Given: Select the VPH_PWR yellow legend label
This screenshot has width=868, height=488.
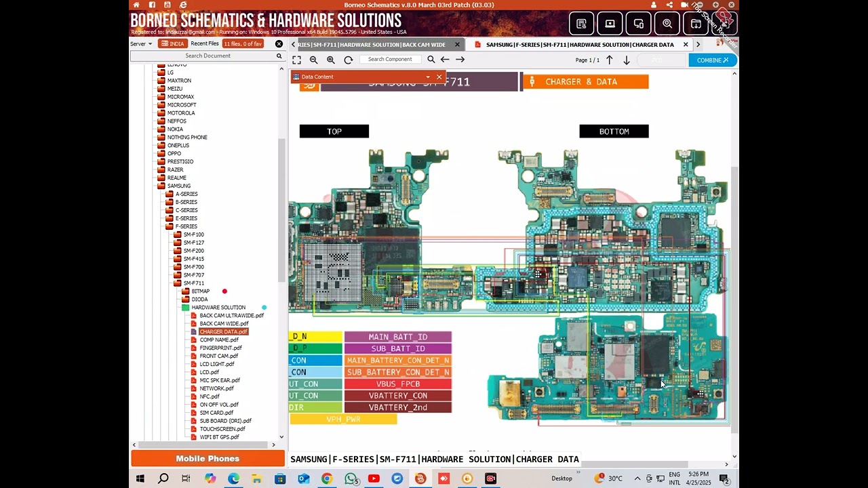Looking at the screenshot, I should point(343,420).
